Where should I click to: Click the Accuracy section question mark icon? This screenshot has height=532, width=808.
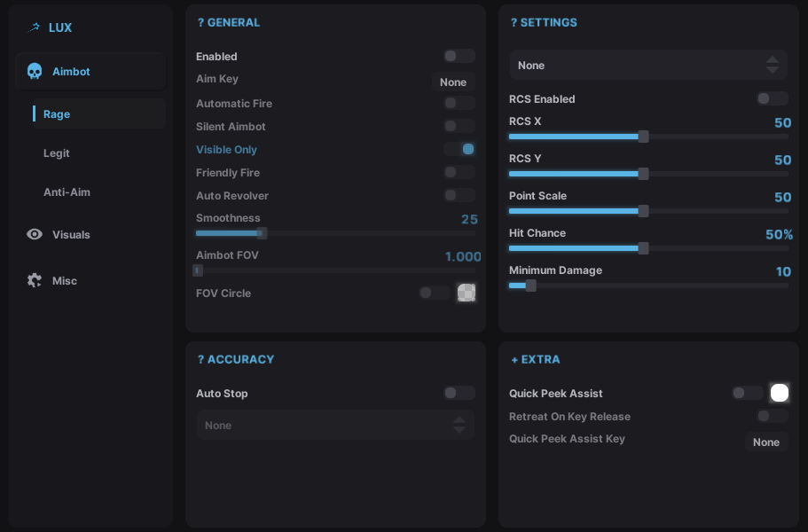pyautogui.click(x=200, y=360)
